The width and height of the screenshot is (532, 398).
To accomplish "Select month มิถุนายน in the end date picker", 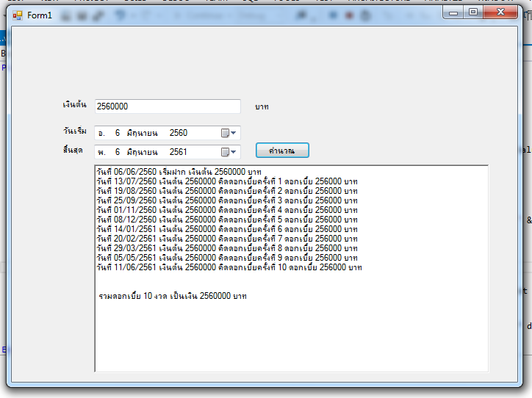I will (142, 152).
